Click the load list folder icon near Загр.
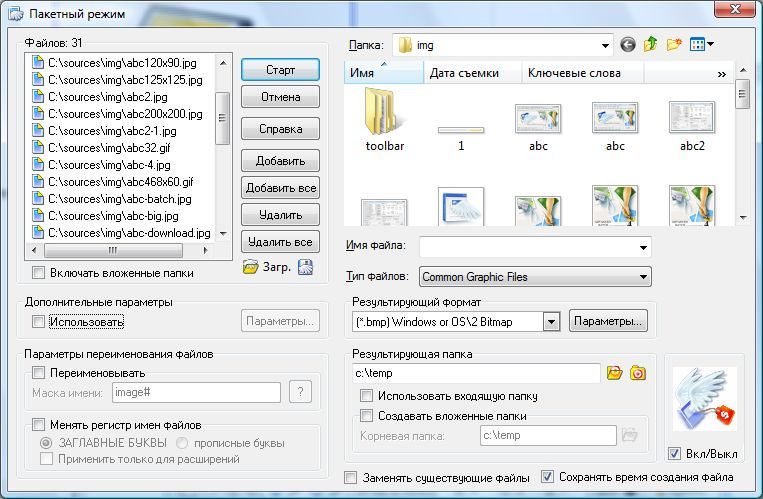763x499 pixels. pos(251,267)
